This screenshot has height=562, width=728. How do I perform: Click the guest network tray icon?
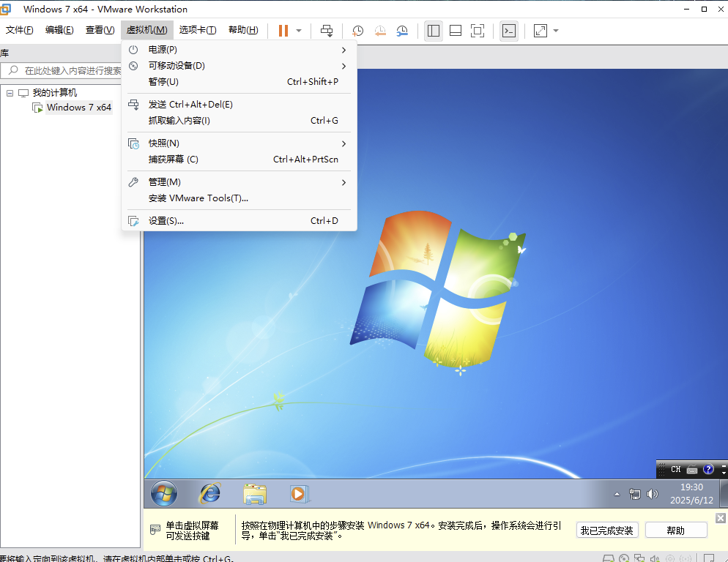635,494
